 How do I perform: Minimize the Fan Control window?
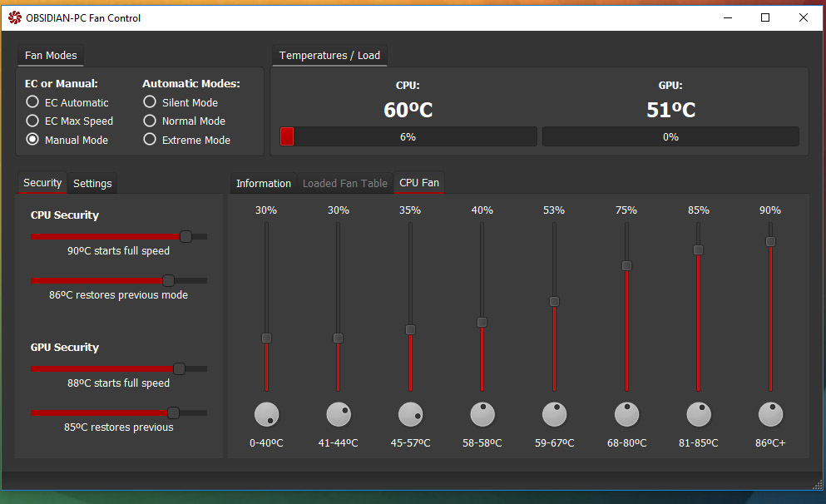[728, 18]
